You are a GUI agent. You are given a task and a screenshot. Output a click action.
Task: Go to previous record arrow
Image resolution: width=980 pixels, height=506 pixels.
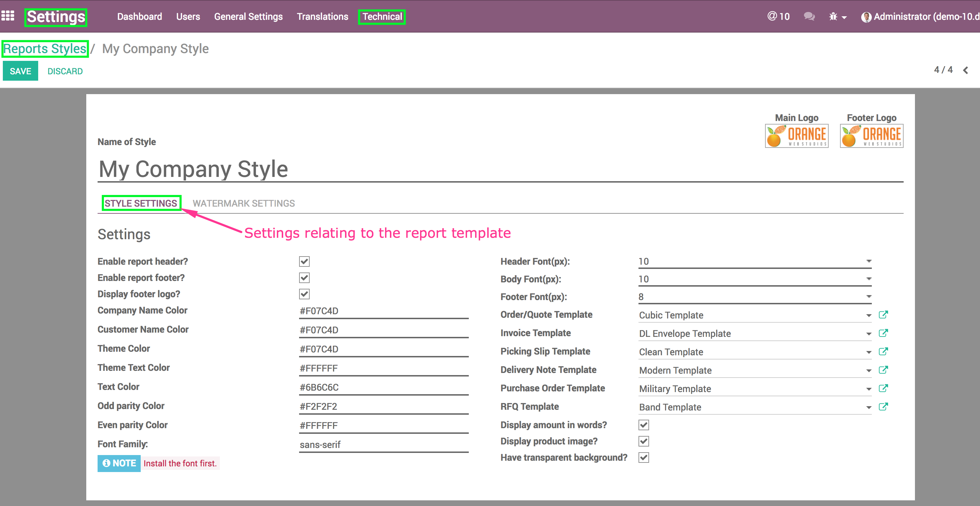(966, 70)
